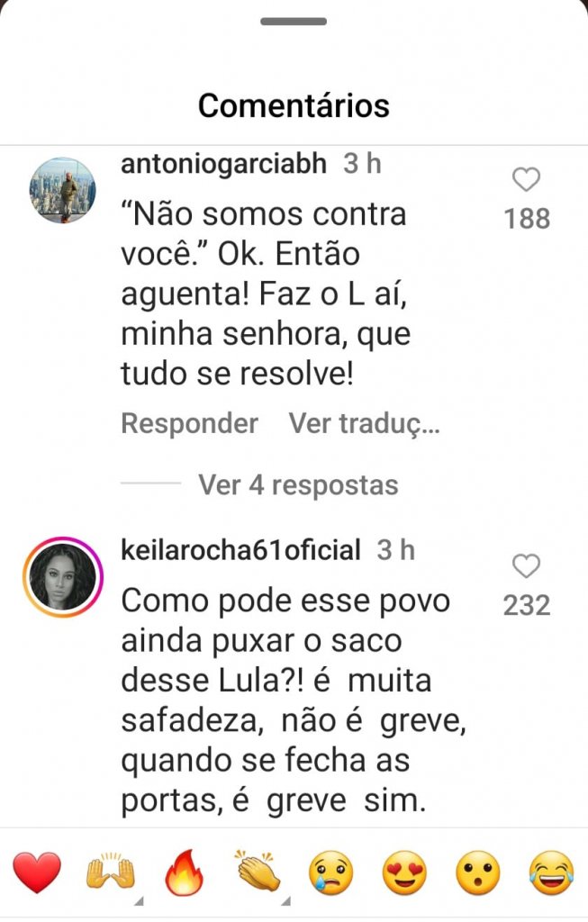Click 'Ver traduç...' translation link
588x922 pixels.
pos(364,423)
